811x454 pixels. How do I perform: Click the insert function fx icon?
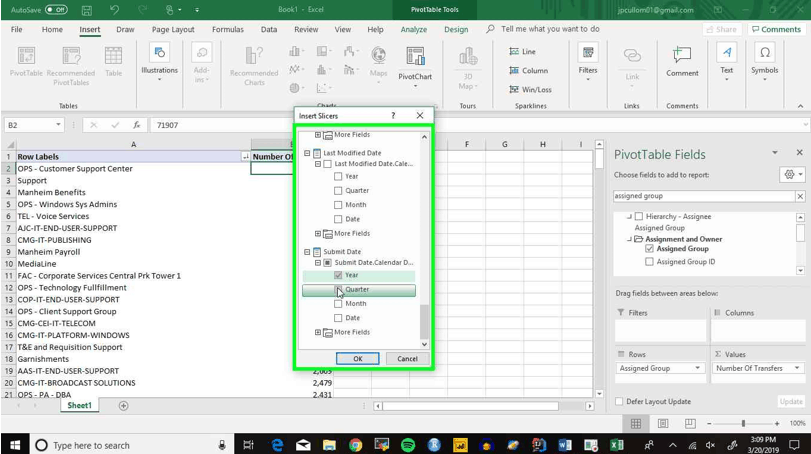click(x=137, y=125)
